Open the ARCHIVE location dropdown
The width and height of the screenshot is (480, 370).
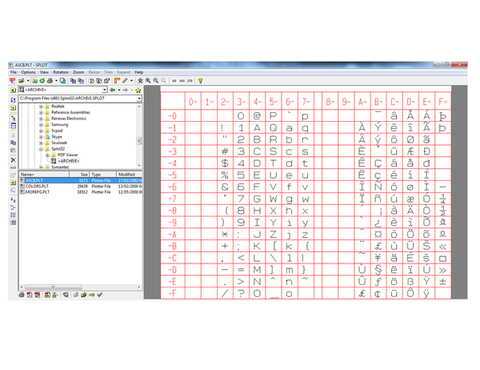[x=104, y=90]
